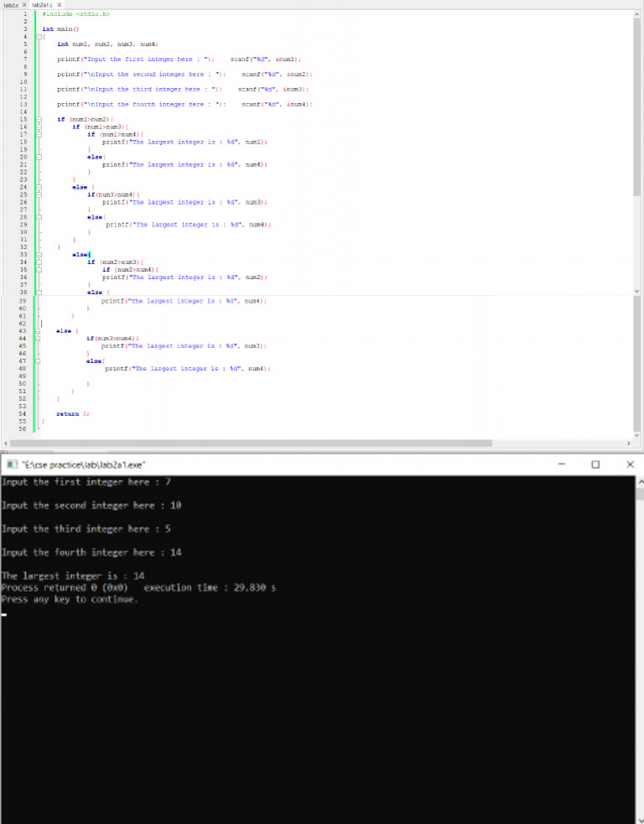Screen dimensions: 644x824
Task: Collapse the else block fold at line 43
Action: tap(36, 331)
